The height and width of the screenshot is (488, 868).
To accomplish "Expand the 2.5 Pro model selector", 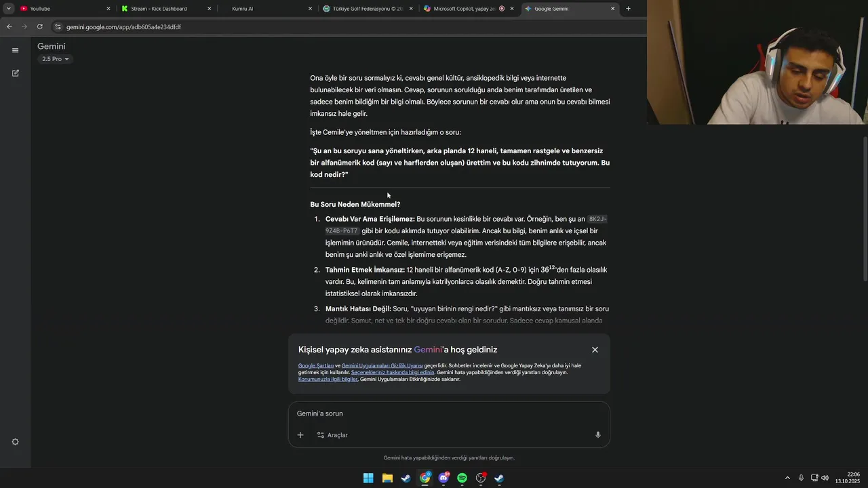I will point(56,59).
